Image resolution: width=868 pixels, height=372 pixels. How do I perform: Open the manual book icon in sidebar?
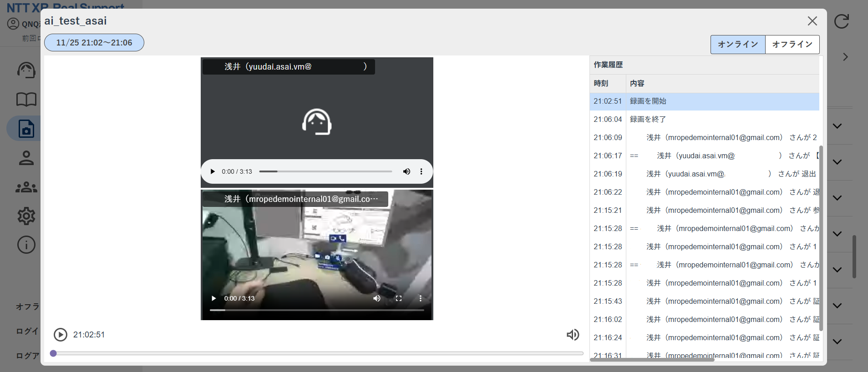click(26, 99)
